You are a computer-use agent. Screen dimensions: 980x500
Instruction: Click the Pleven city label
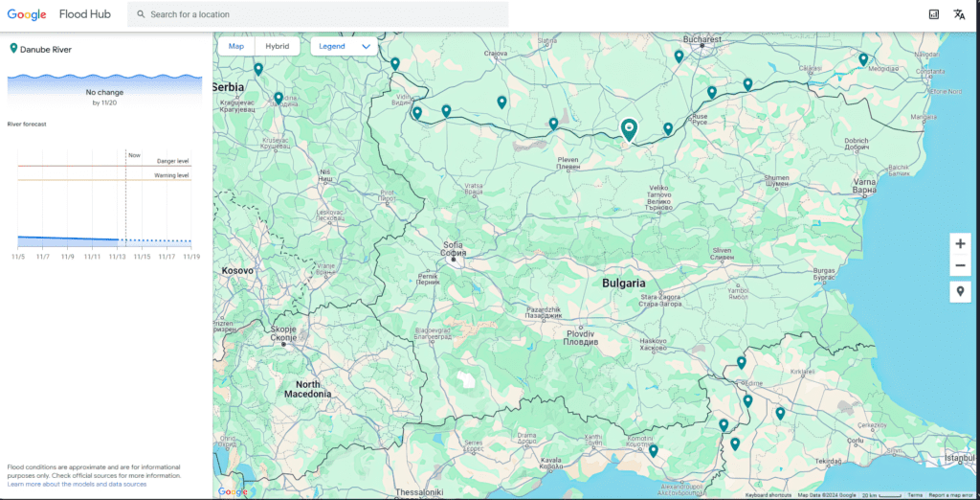point(568,164)
